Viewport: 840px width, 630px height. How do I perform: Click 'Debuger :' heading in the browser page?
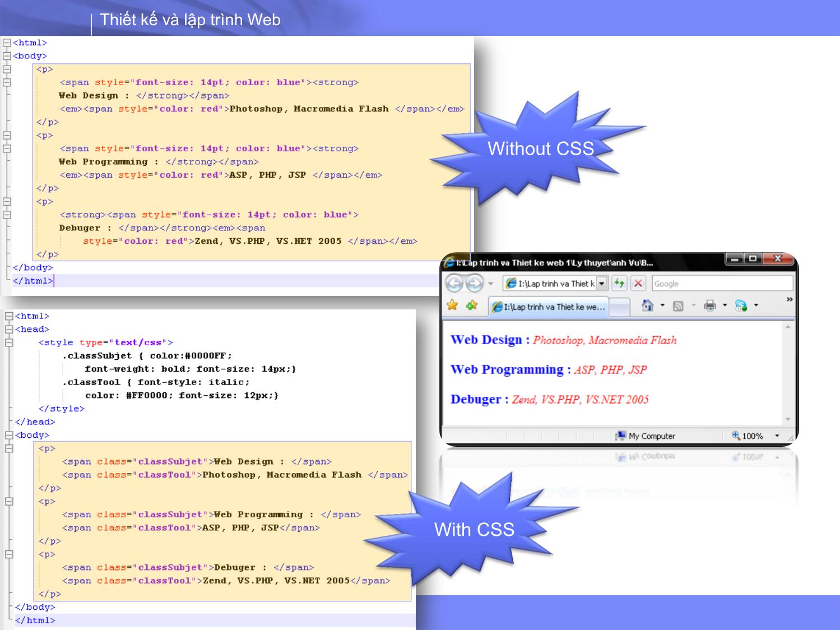[479, 399]
